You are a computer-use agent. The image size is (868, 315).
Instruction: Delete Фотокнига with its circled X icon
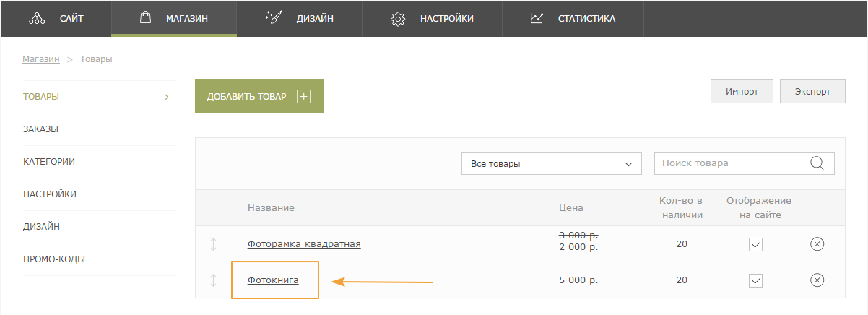pos(817,280)
